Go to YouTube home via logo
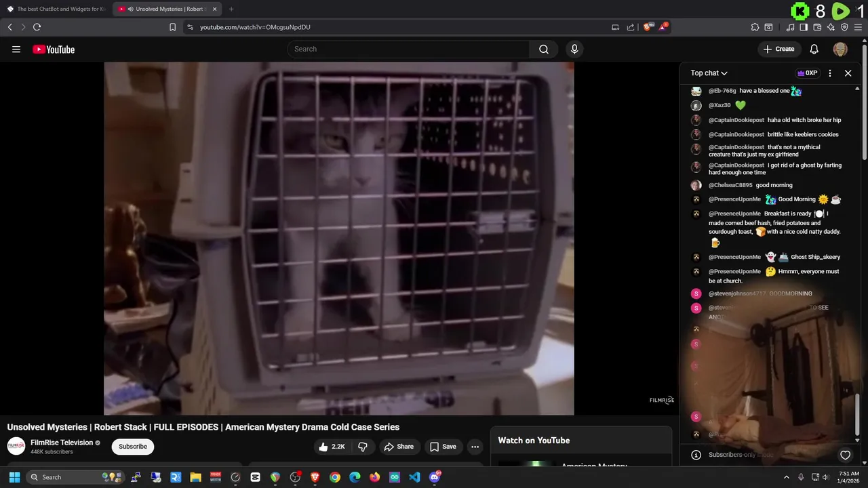Screen dimensions: 868x488 coord(54,49)
